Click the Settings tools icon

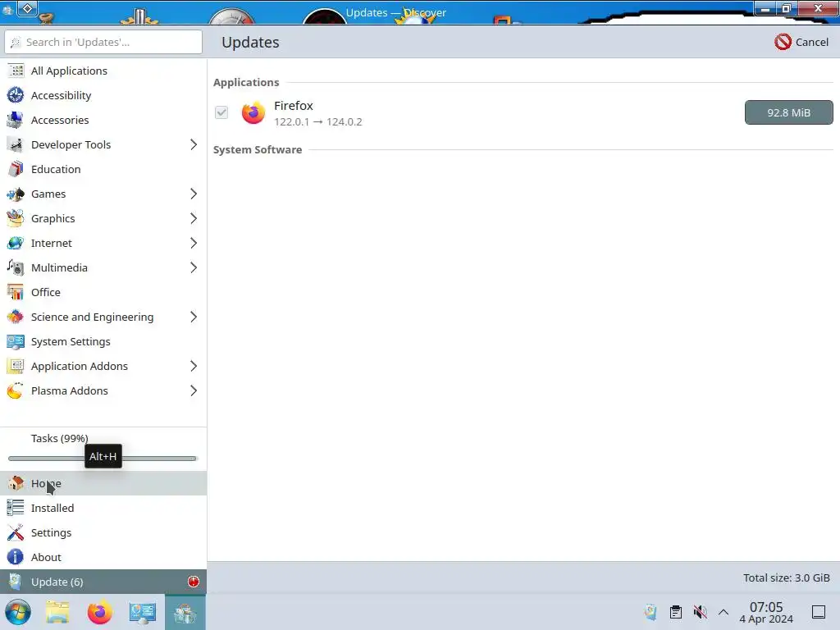click(x=16, y=532)
